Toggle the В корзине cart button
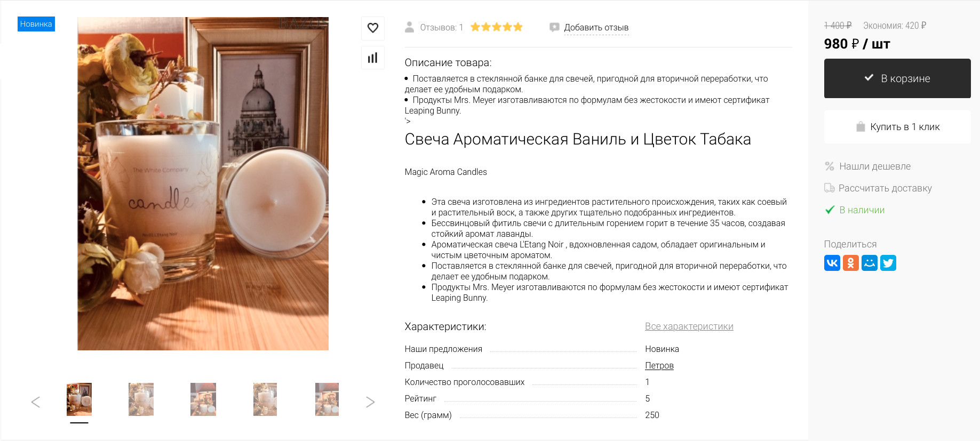This screenshot has width=980, height=441. click(897, 78)
